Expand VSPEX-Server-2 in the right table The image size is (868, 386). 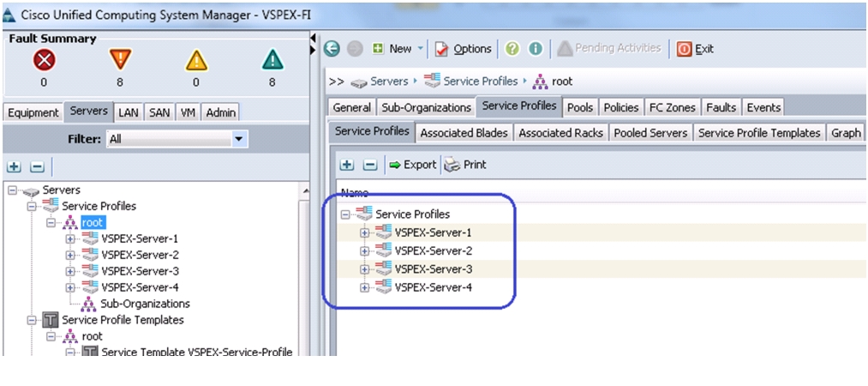coord(364,250)
